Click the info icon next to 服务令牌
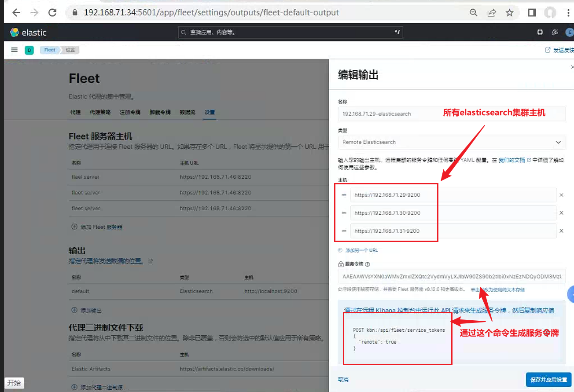Screen dimensions: 574x392 (x=367, y=264)
